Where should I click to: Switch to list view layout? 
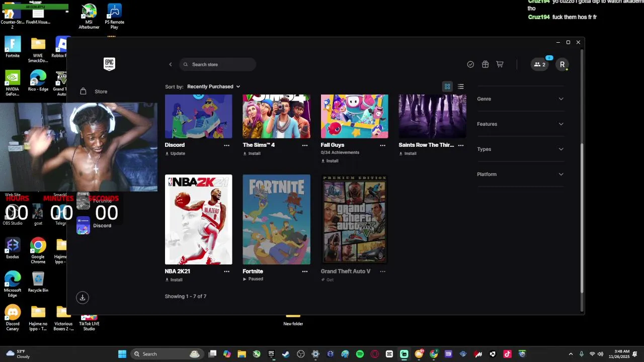pyautogui.click(x=461, y=86)
